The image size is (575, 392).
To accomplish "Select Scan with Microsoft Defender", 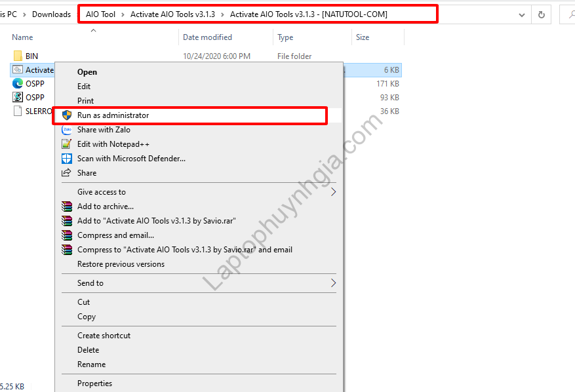I will pyautogui.click(x=131, y=159).
